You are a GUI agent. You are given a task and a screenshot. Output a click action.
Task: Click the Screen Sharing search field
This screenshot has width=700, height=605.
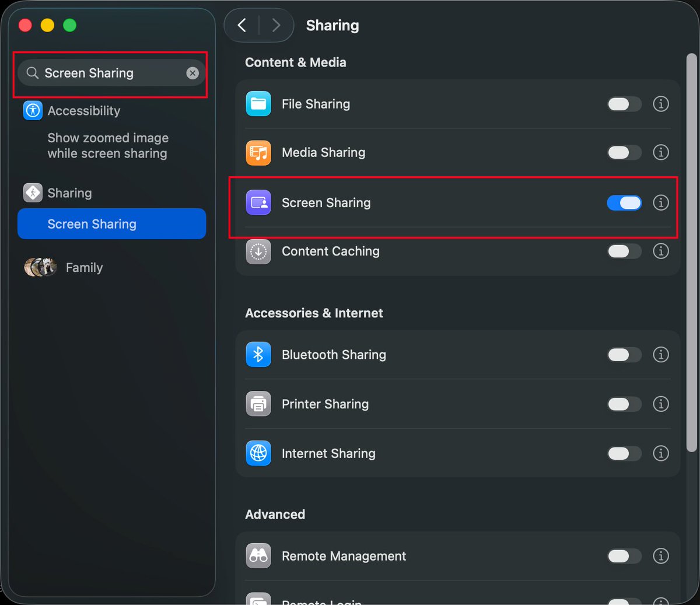(111, 73)
